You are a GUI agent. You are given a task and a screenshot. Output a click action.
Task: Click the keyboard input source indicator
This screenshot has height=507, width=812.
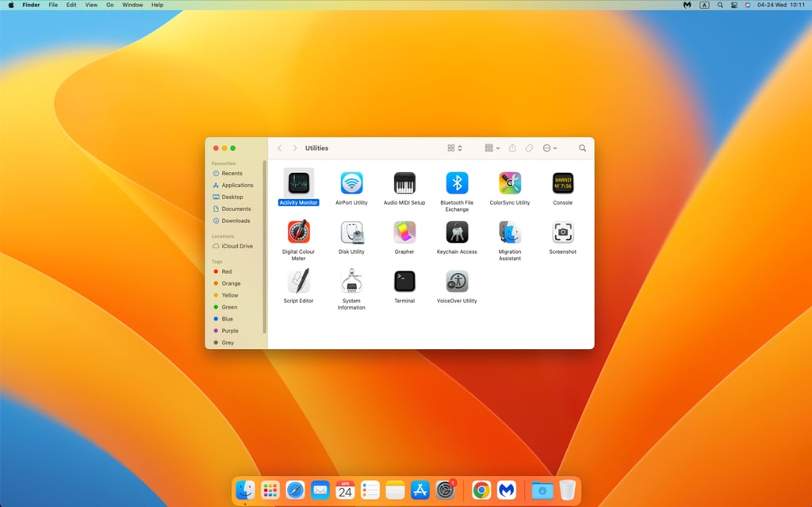[x=704, y=5]
